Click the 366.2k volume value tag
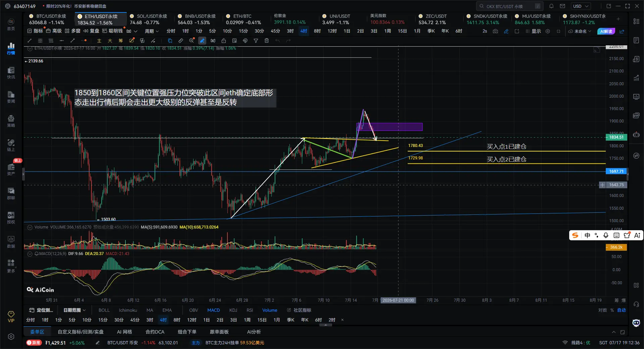The height and width of the screenshot is (349, 644). [616, 247]
